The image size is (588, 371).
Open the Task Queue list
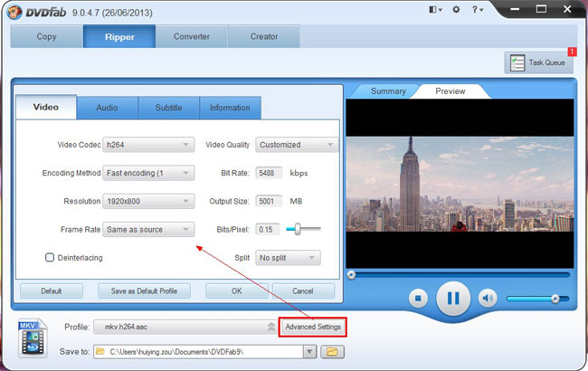point(539,62)
